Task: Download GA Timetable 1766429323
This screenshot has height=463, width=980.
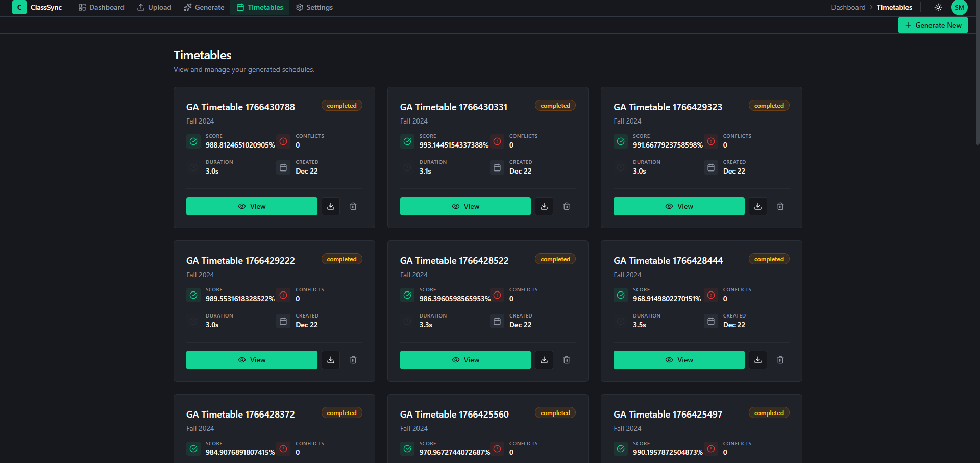Action: 758,206
